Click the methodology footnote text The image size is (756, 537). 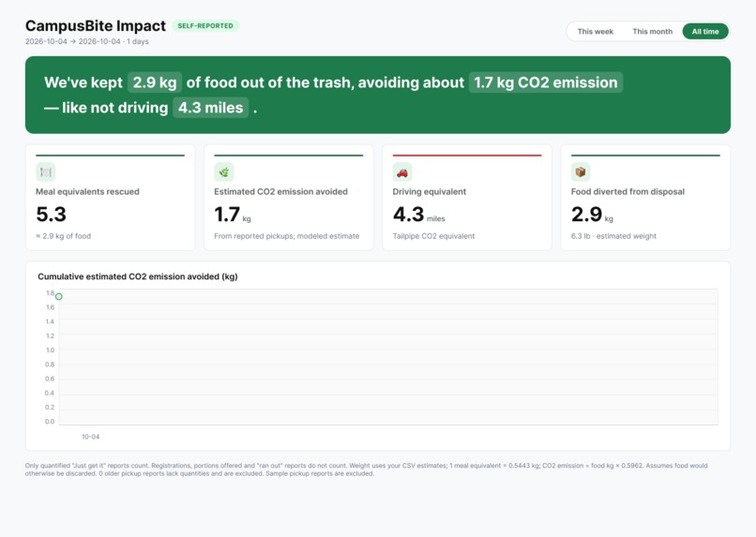[367, 470]
